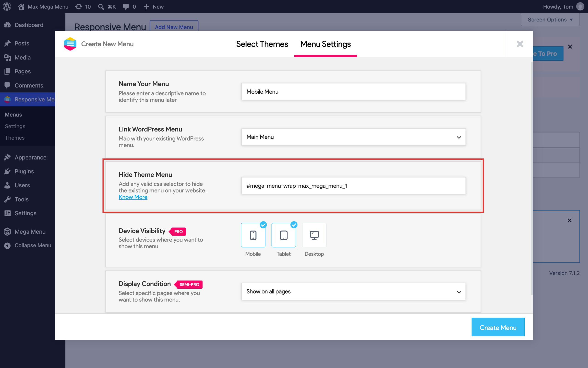Click the dialog's vertical scrollbar
Image resolution: width=588 pixels, height=368 pixels.
(532, 178)
